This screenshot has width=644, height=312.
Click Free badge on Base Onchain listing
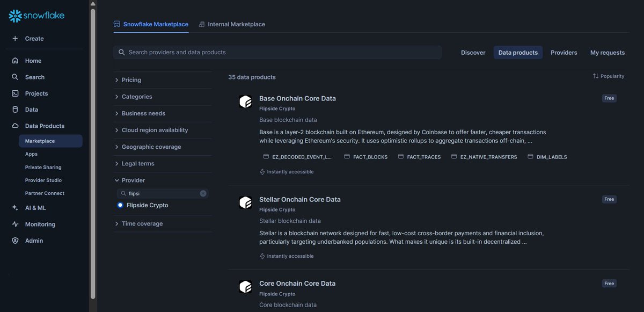click(x=609, y=99)
